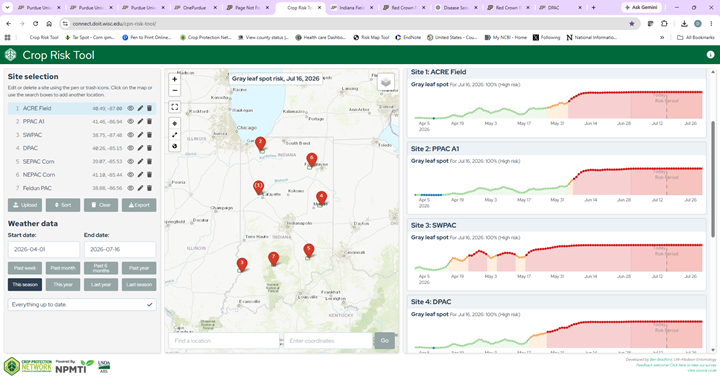720x387 pixels.
Task: Toggle visibility of Feldun PAC site
Action: [130, 188]
